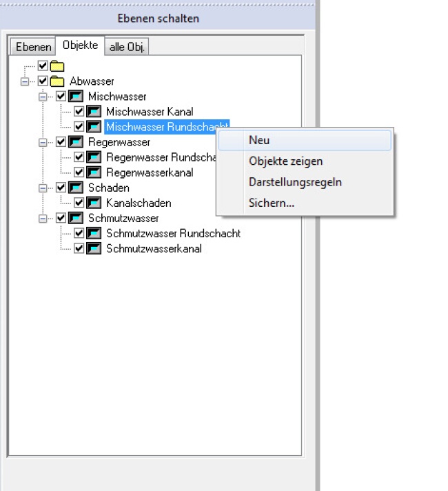This screenshot has width=448, height=491.
Task: Click the unnamed top folder icon
Action: pyautogui.click(x=57, y=66)
